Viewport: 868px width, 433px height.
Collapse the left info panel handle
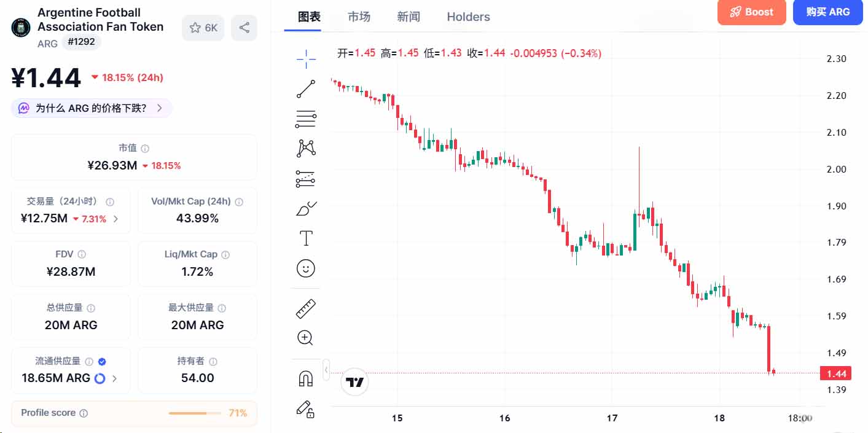326,370
